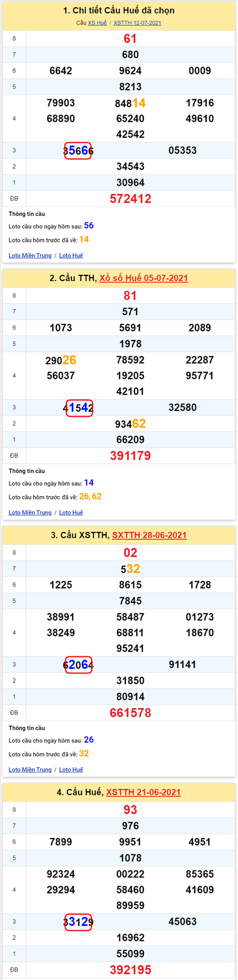Click the number 9624
Screen dimensions: 238x980
coord(130,71)
